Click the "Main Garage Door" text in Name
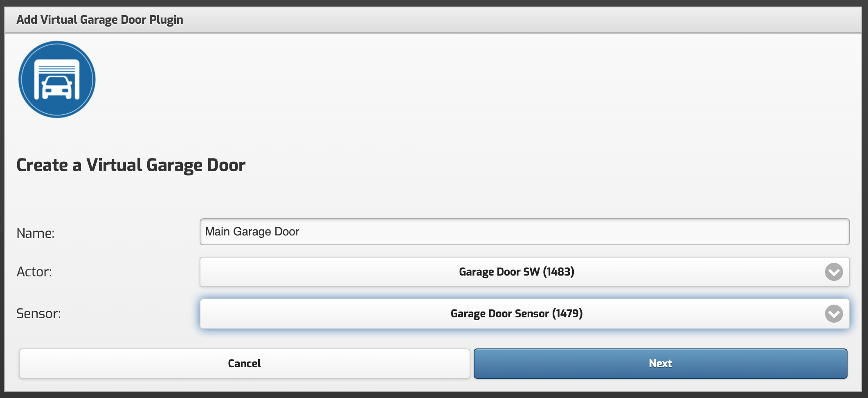868x398 pixels. [252, 232]
